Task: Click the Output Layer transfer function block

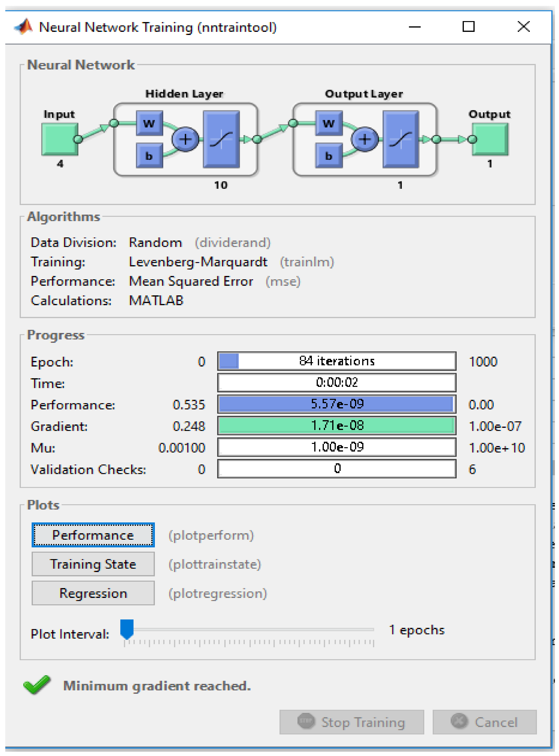Action: click(401, 139)
